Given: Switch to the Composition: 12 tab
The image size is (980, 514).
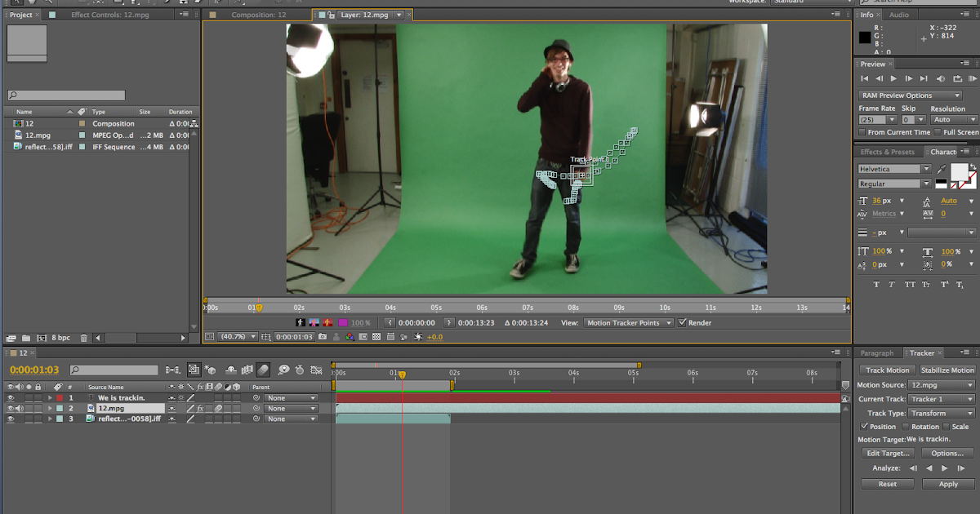Looking at the screenshot, I should pyautogui.click(x=258, y=15).
